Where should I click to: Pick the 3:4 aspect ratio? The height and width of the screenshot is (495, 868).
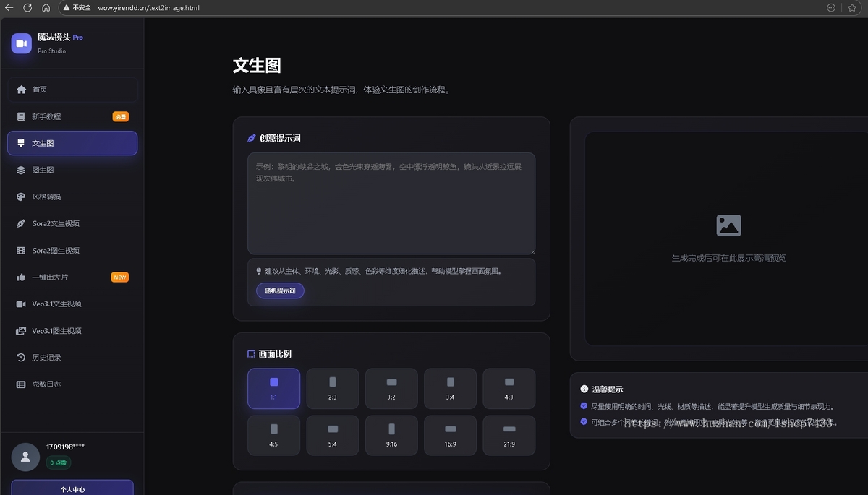coord(450,389)
